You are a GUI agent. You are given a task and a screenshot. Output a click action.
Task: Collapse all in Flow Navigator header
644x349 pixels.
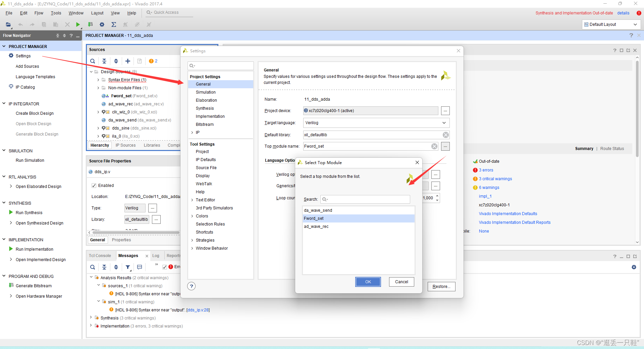tap(58, 36)
